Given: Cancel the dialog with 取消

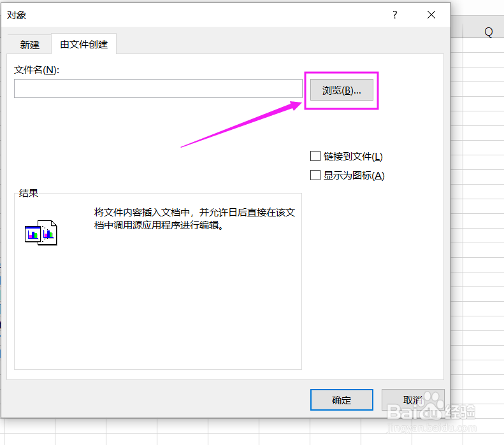Looking at the screenshot, I should [x=413, y=400].
